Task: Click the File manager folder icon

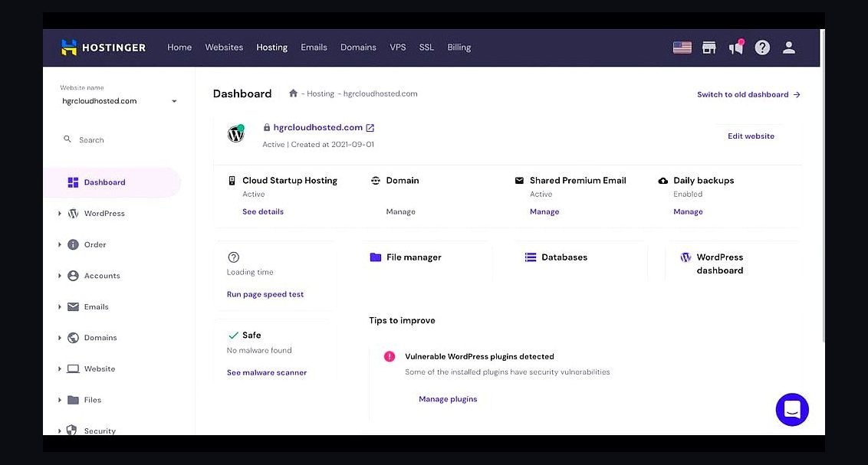Action: point(375,257)
